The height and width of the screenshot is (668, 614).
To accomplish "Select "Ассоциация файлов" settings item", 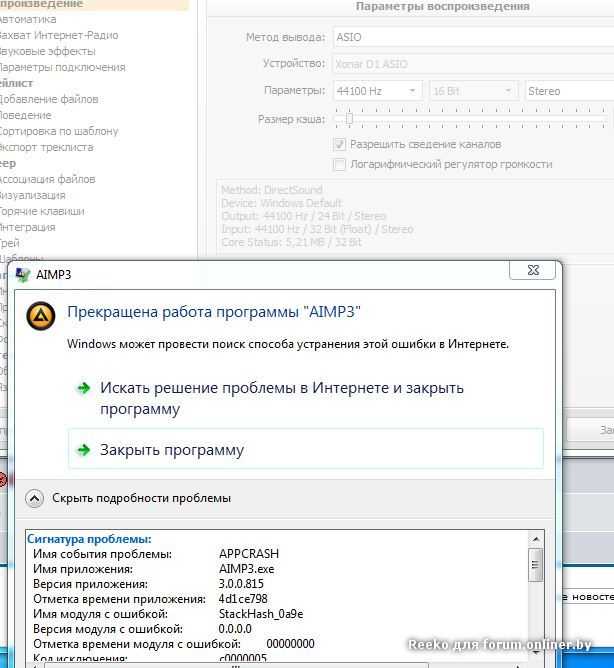I will tap(47, 179).
